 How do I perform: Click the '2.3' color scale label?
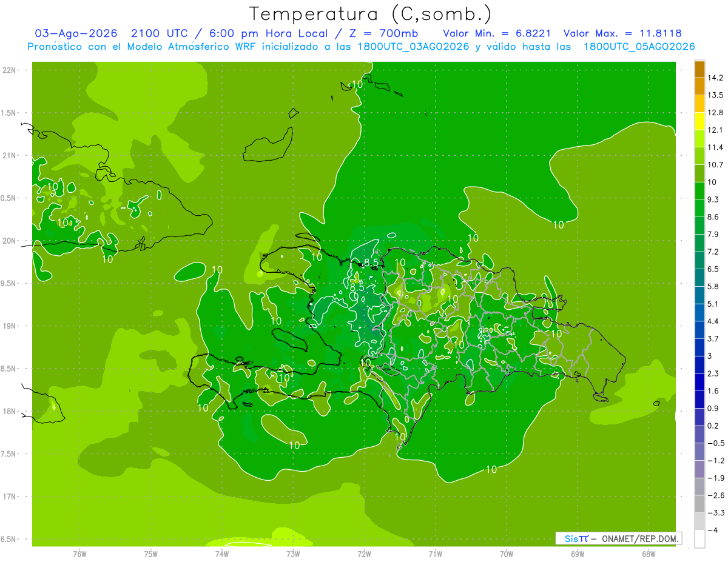pos(713,373)
